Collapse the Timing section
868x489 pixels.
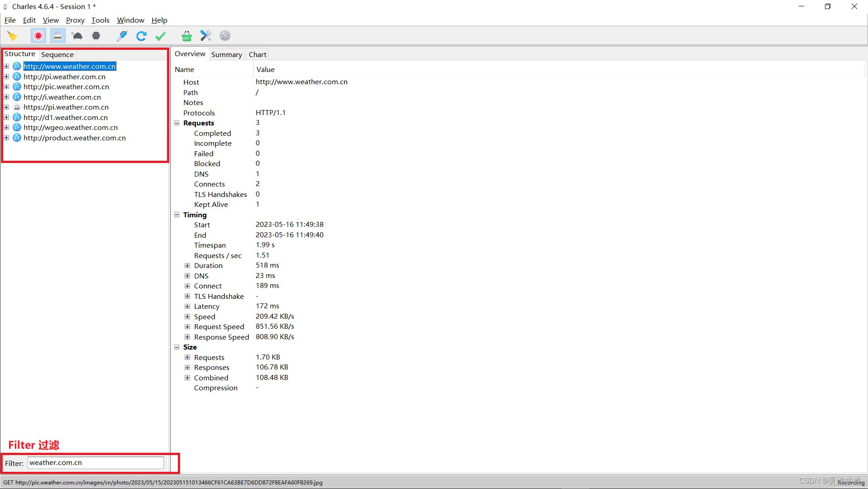tap(177, 215)
